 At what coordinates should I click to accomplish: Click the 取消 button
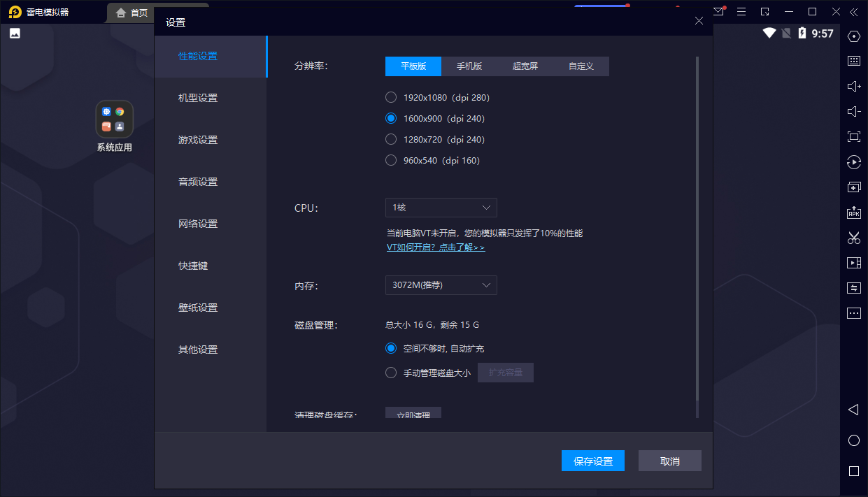(670, 461)
